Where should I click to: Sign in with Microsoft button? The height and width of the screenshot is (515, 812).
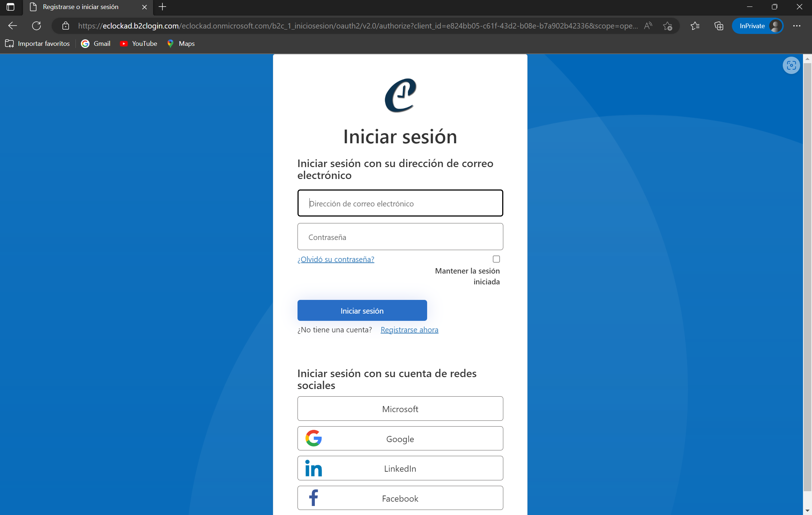400,409
